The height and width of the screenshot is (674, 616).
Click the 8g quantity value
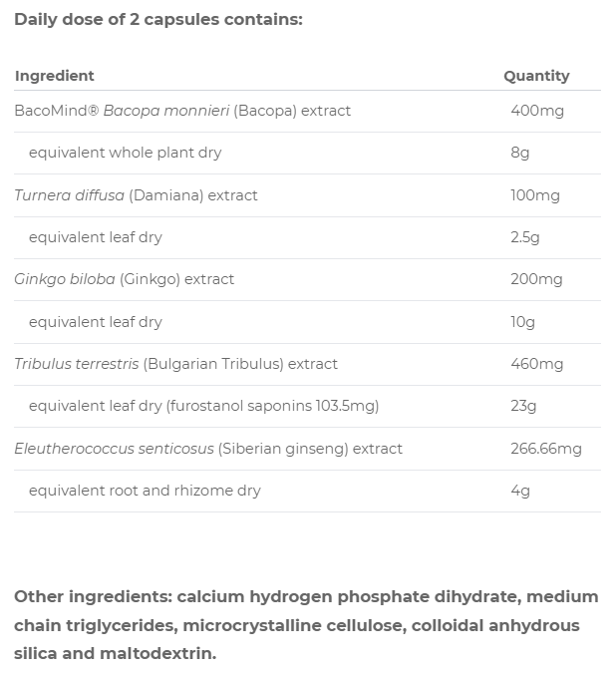pyautogui.click(x=519, y=153)
